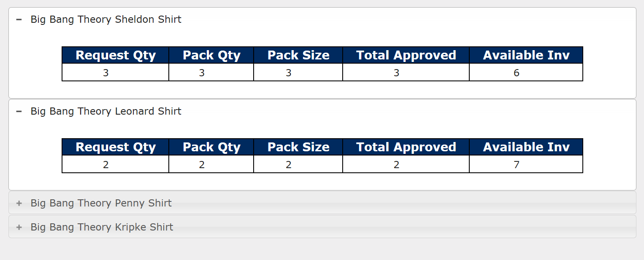Select the Request Qty column header in Sheldon's table
This screenshot has width=644, height=260.
(115, 55)
